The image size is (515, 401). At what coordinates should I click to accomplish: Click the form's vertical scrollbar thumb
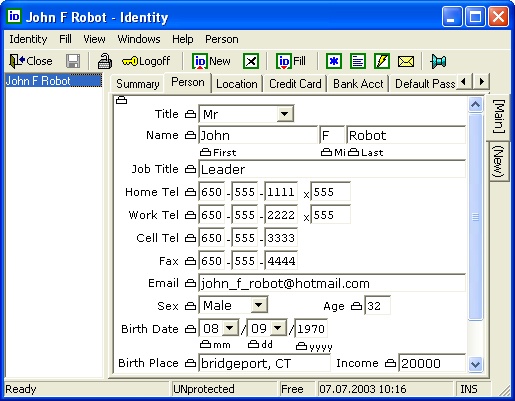tap(475, 217)
